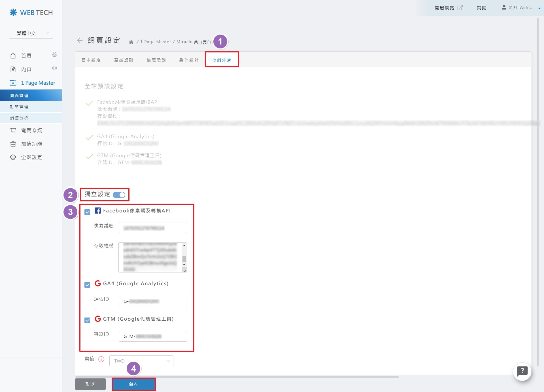Expand the 繁體中文 language dropdown
Image resolution: width=544 pixels, height=392 pixels.
(31, 33)
